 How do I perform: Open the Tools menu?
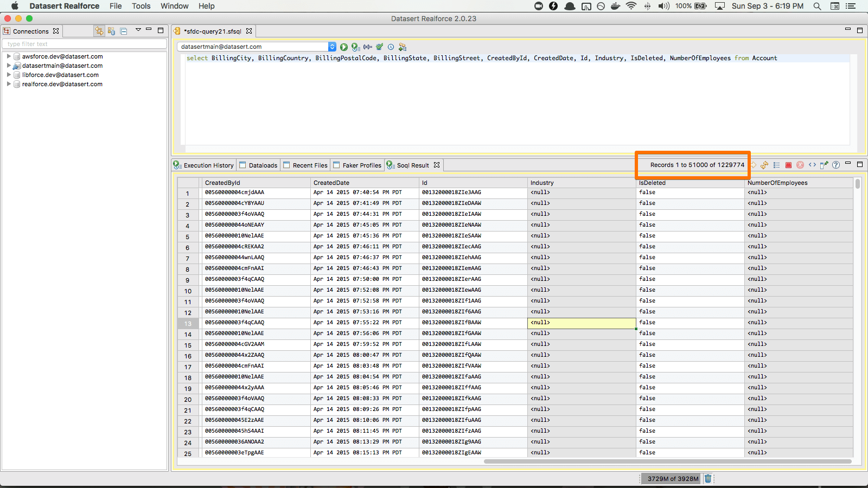[x=141, y=6]
